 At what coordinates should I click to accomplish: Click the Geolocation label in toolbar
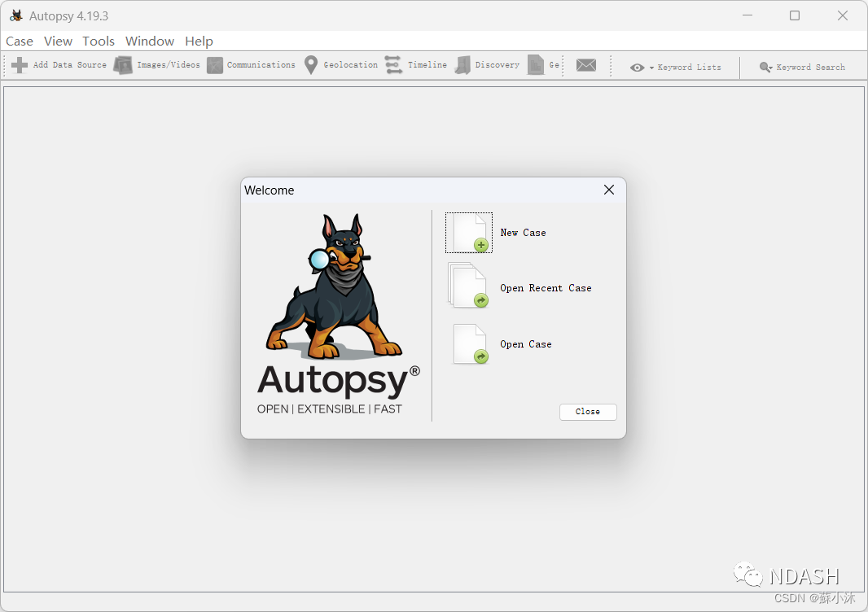350,65
